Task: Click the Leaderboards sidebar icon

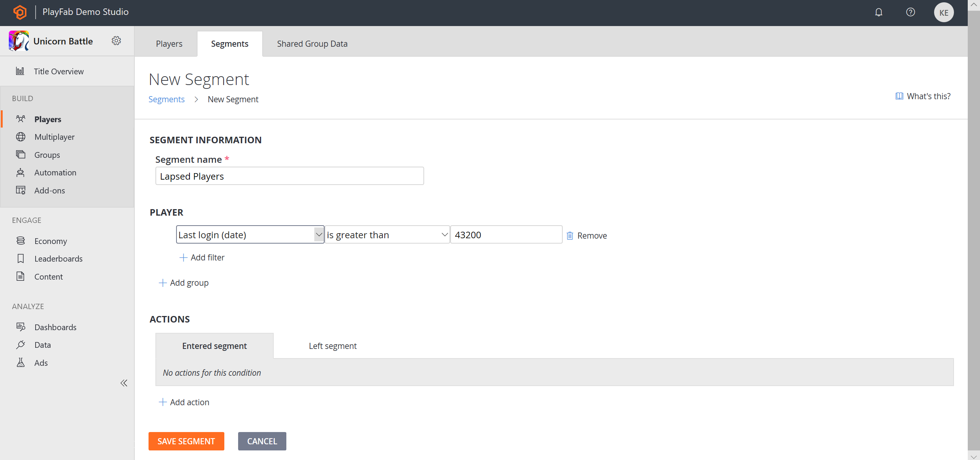Action: point(21,258)
